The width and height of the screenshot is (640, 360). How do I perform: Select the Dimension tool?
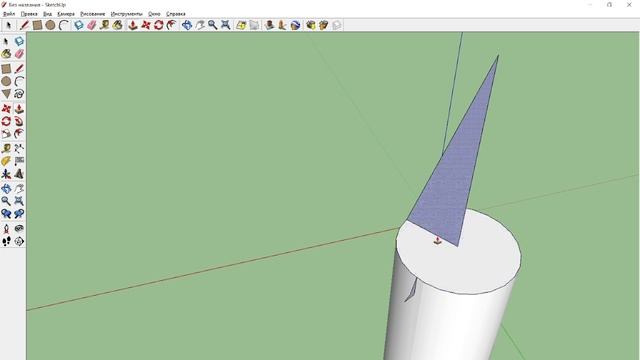pyautogui.click(x=19, y=149)
